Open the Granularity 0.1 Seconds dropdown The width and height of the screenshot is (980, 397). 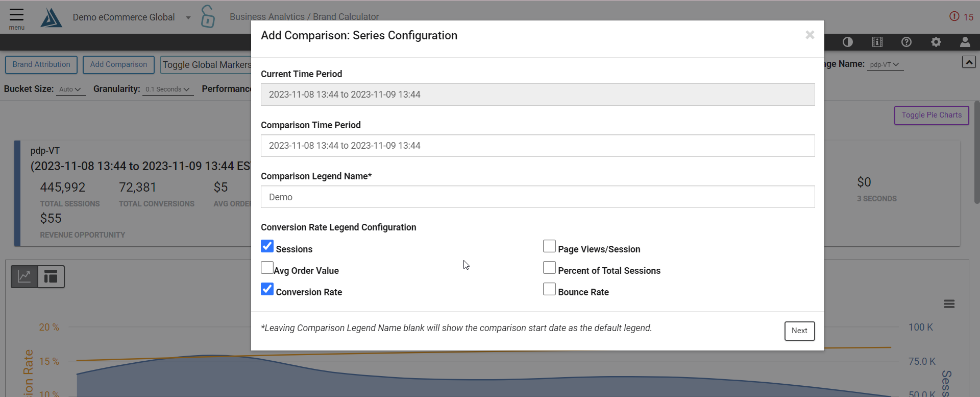point(168,89)
